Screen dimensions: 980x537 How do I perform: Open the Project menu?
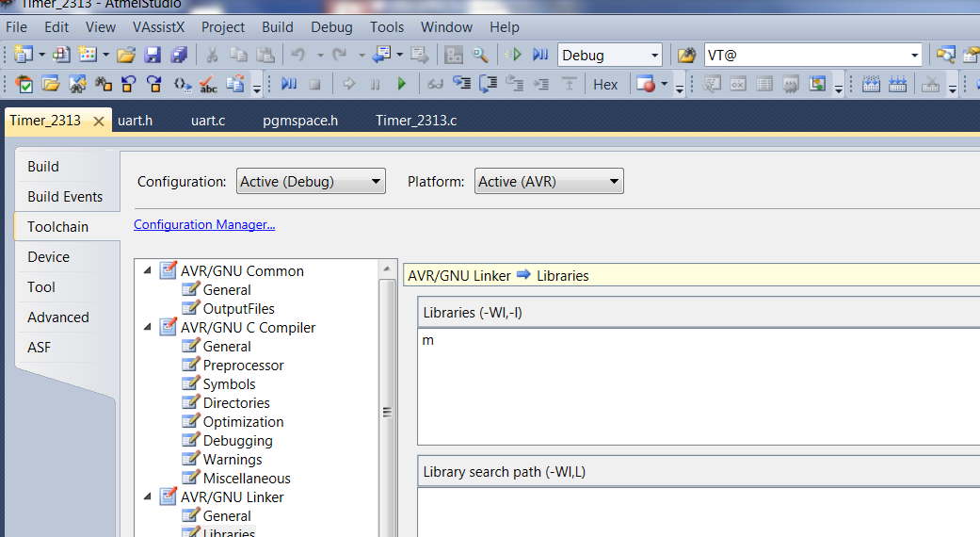click(x=222, y=27)
